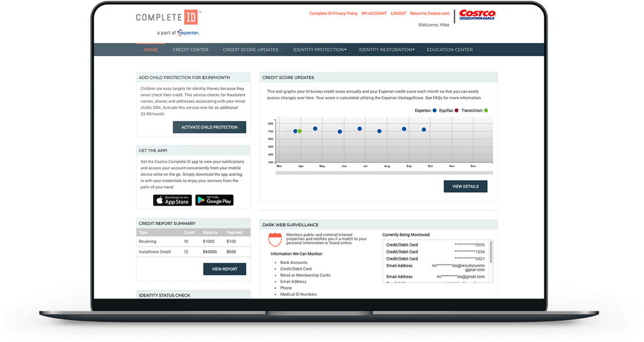Switch to the CREDIT CENTER tab
This screenshot has width=644, height=342.
190,49
